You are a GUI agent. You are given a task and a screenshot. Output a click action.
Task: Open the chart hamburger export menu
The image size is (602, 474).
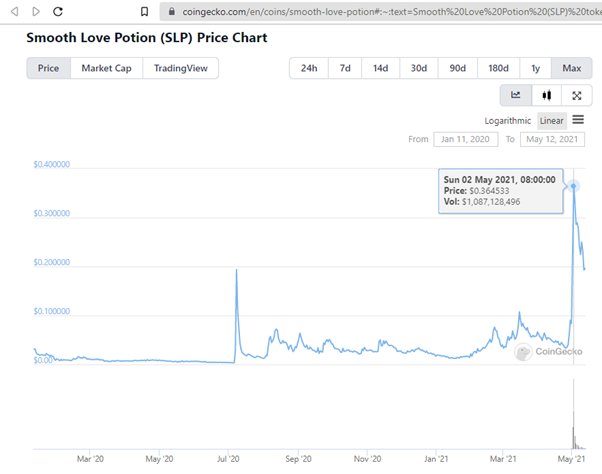pyautogui.click(x=578, y=120)
